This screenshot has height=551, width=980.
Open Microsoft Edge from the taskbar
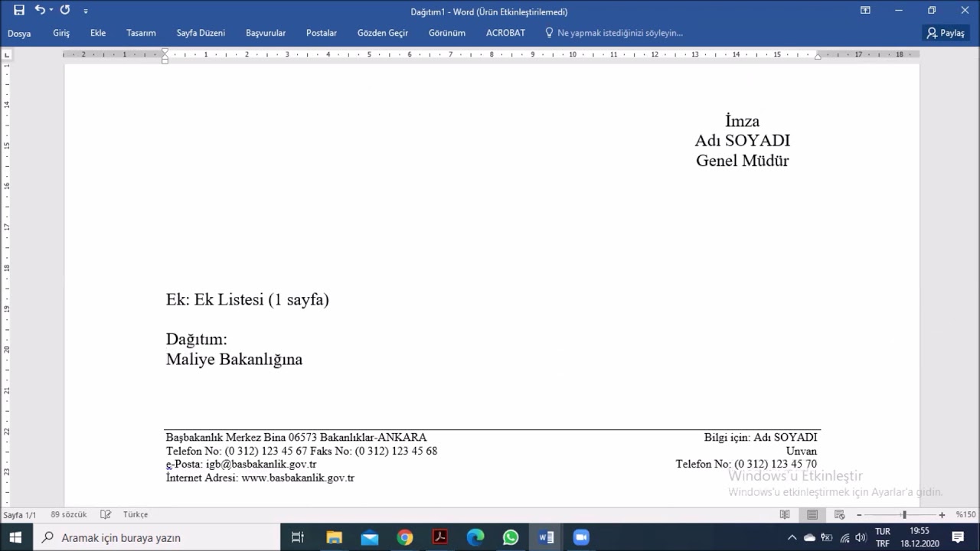(x=475, y=537)
